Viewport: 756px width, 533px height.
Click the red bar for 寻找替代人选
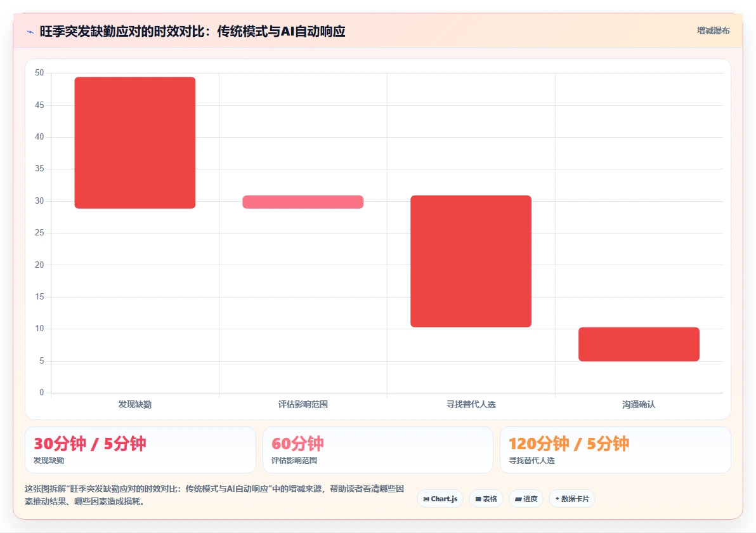click(471, 261)
